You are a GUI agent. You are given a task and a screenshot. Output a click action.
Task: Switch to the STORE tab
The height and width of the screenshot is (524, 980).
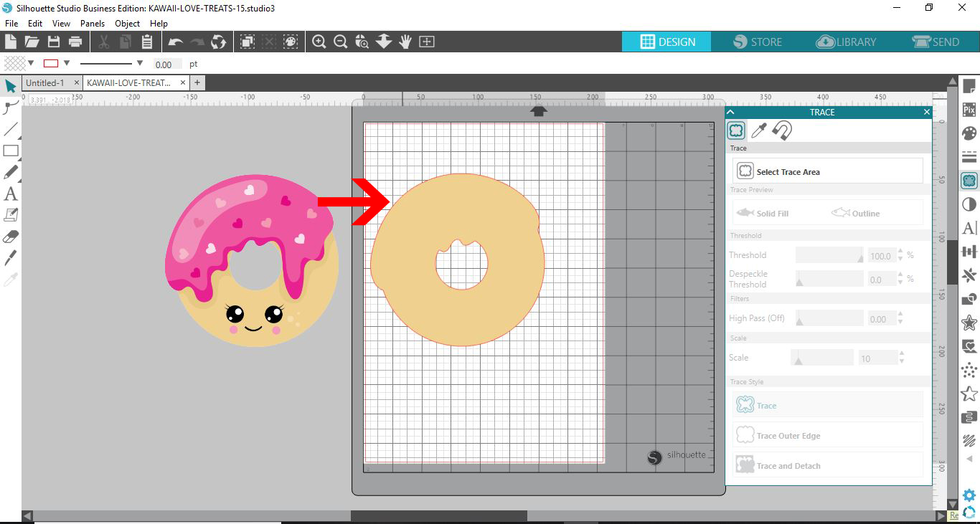tap(758, 42)
